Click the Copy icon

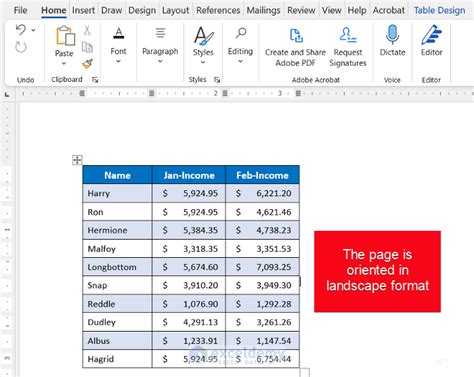click(x=87, y=47)
